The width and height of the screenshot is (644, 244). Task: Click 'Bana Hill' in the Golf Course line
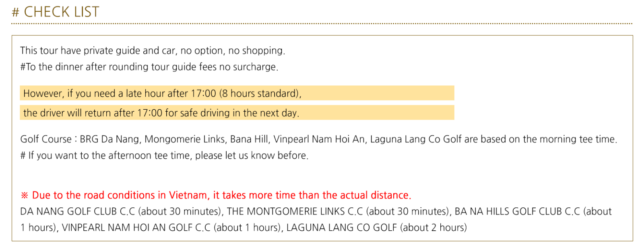pyautogui.click(x=249, y=139)
